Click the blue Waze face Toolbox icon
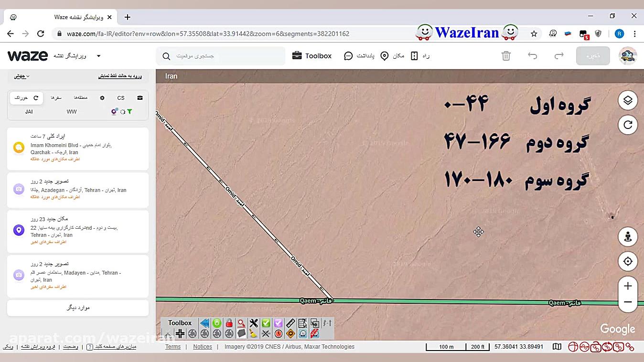The image size is (644, 362). [302, 334]
